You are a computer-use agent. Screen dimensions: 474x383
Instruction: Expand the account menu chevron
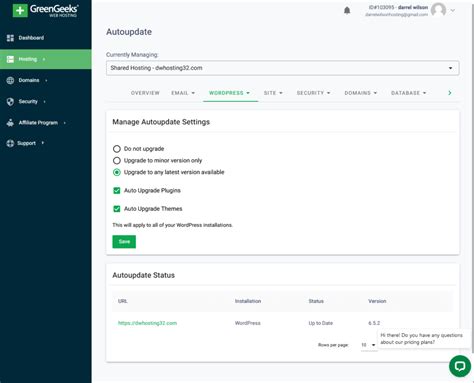click(x=453, y=10)
